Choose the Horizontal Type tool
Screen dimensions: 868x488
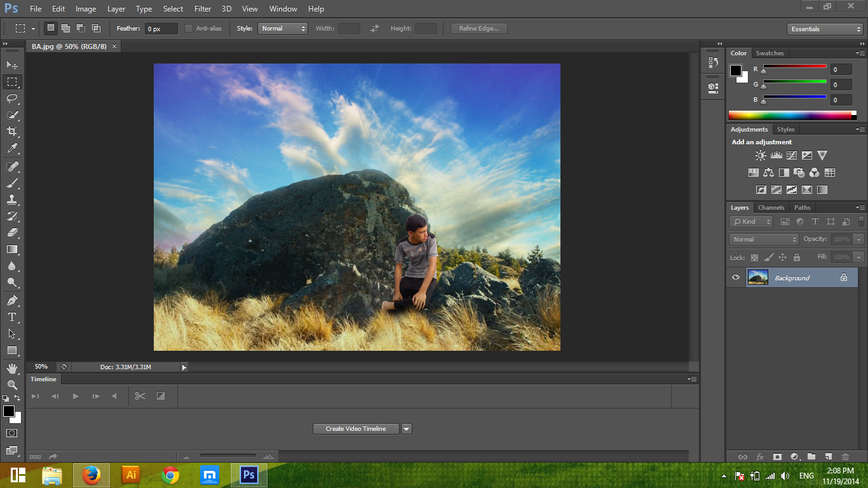point(12,317)
